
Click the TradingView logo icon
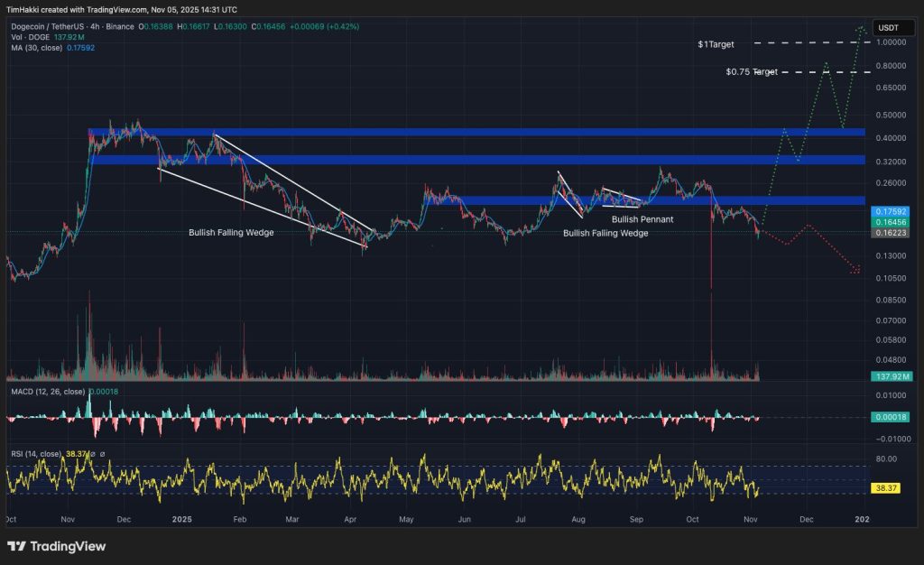(16, 546)
